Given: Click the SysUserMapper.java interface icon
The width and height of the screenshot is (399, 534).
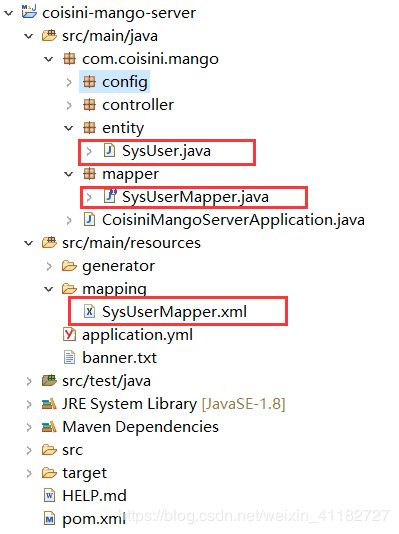Looking at the screenshot, I should [x=110, y=196].
